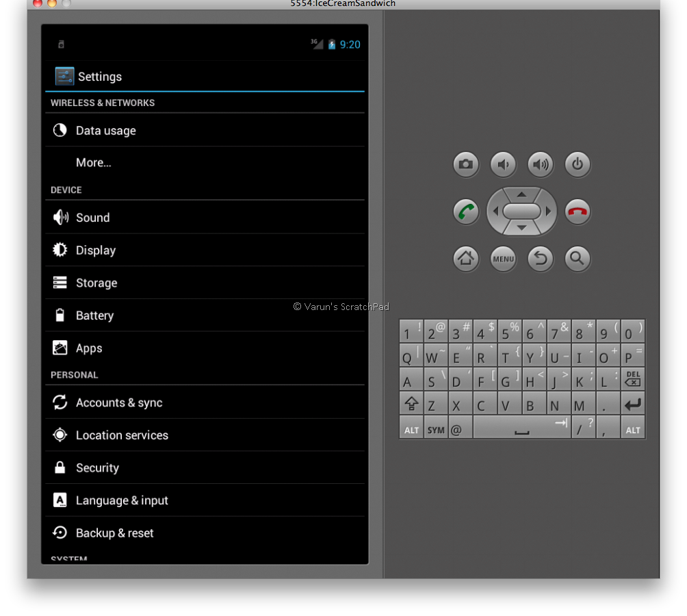Click the D-pad up arrow
Image resolution: width=687 pixels, height=616 pixels.
[521, 194]
